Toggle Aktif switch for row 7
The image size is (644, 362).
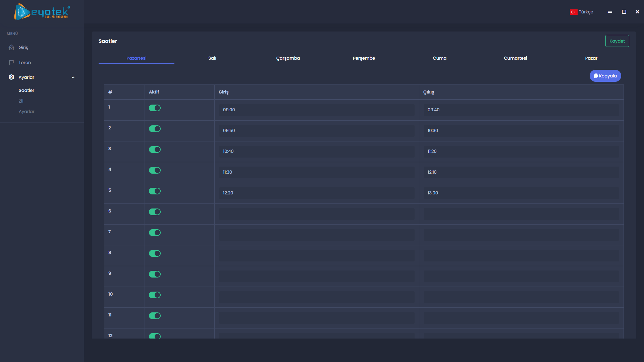pos(155,233)
